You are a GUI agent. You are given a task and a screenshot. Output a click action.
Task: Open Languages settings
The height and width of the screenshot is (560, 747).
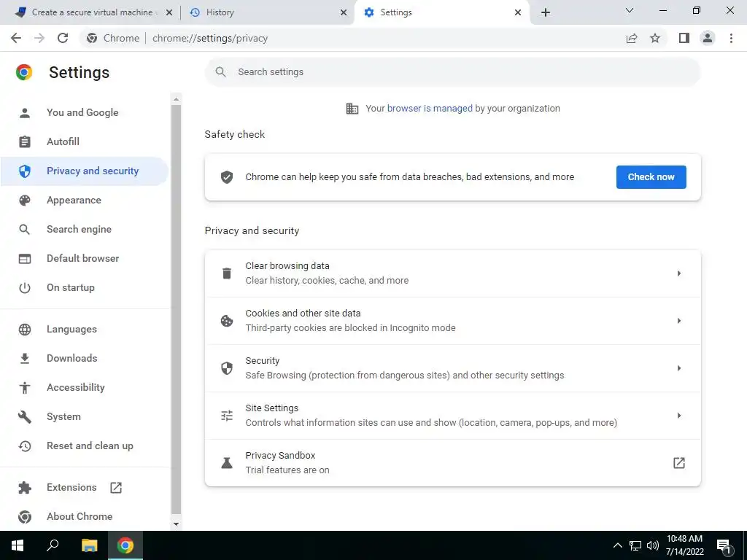84,329
